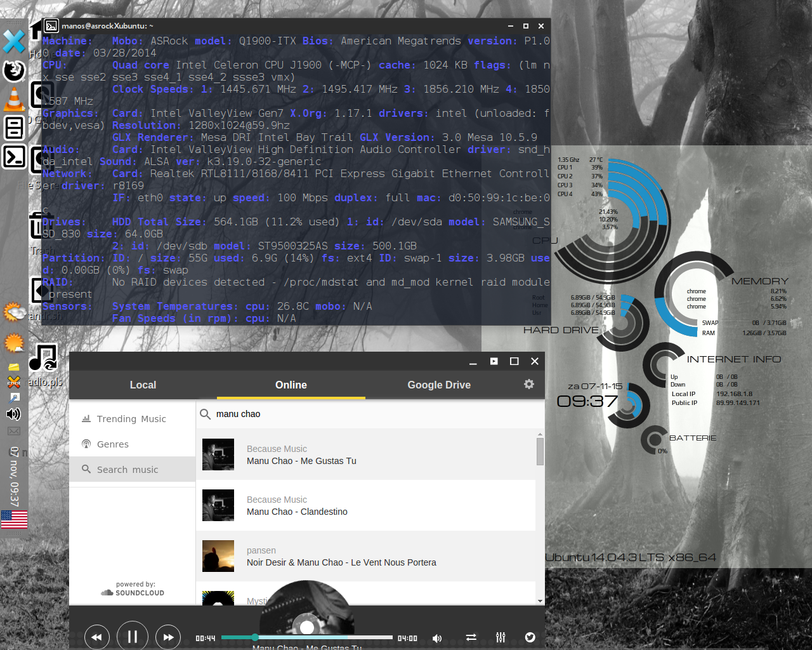812x650 pixels.
Task: Play 'Manu Chao - Me Gustas Tu' from results
Action: tap(366, 454)
